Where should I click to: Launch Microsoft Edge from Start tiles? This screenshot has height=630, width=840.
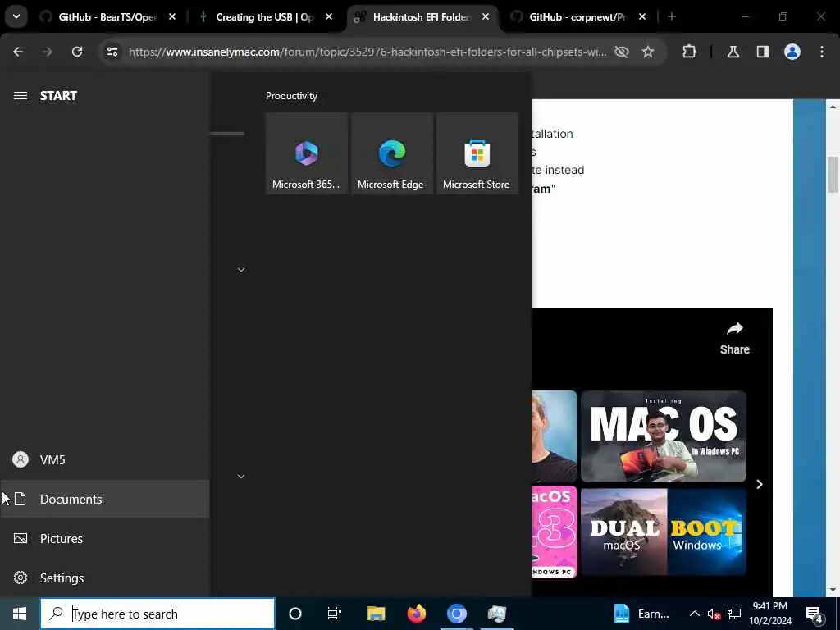[x=392, y=153]
